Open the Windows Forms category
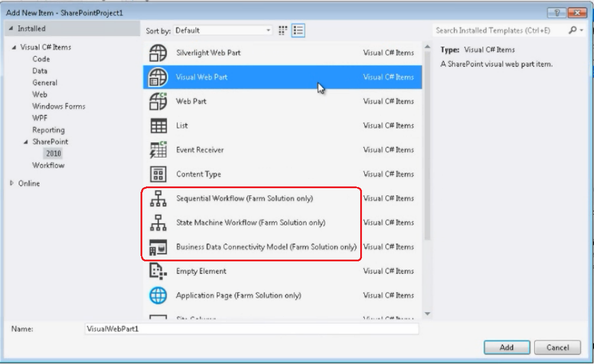The height and width of the screenshot is (364, 594). pyautogui.click(x=58, y=106)
